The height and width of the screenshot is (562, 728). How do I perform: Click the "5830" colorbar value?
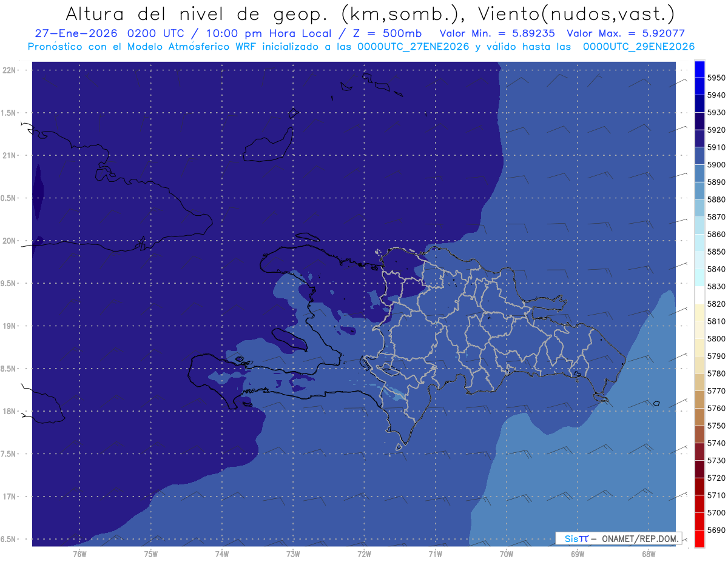coord(715,287)
